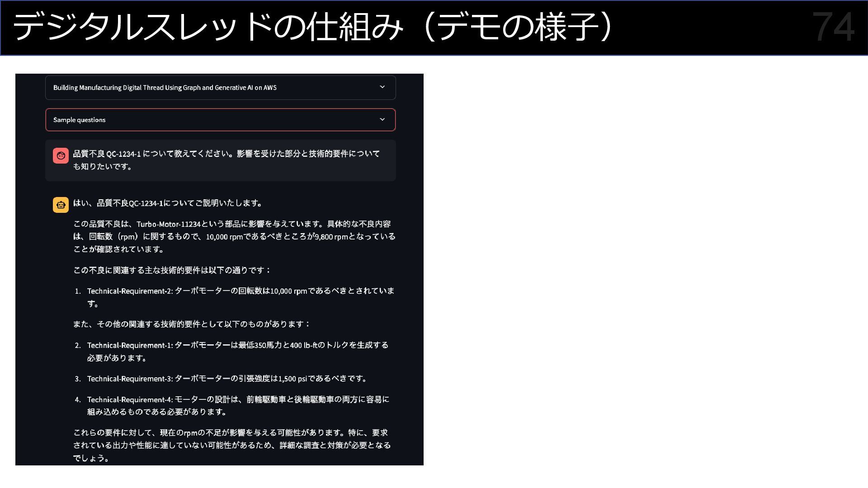This screenshot has height=488, width=868.
Task: Click the assistant greeting line starting はい
Action: click(168, 203)
